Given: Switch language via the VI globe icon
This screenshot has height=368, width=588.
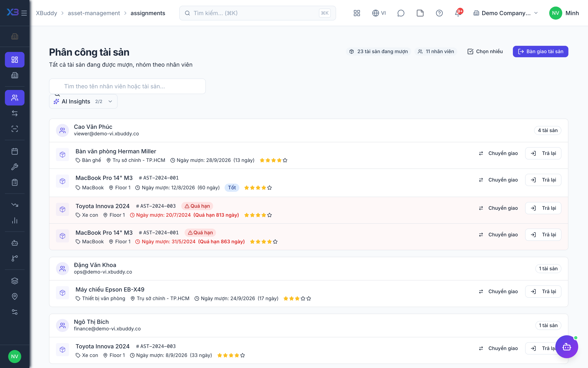Looking at the screenshot, I should pyautogui.click(x=379, y=13).
